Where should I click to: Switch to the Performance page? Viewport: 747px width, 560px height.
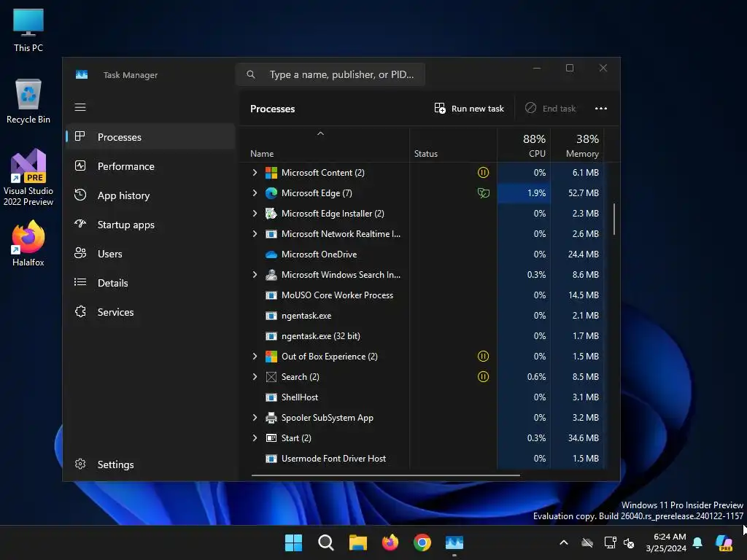[x=150, y=166]
